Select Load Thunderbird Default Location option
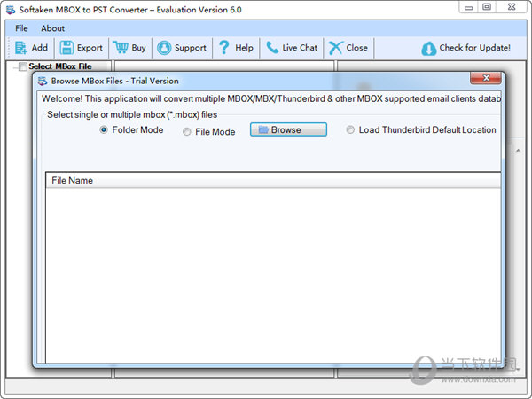This screenshot has height=399, width=532. tap(350, 130)
